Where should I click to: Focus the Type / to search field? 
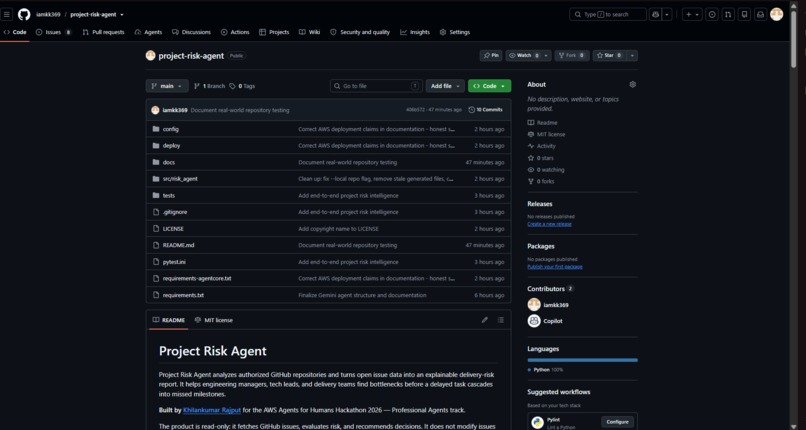tap(608, 14)
